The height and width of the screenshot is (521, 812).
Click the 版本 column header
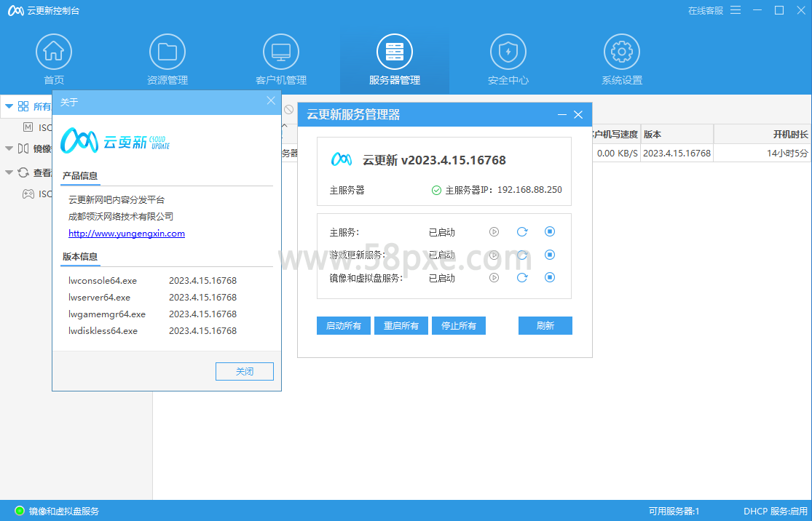pos(677,135)
